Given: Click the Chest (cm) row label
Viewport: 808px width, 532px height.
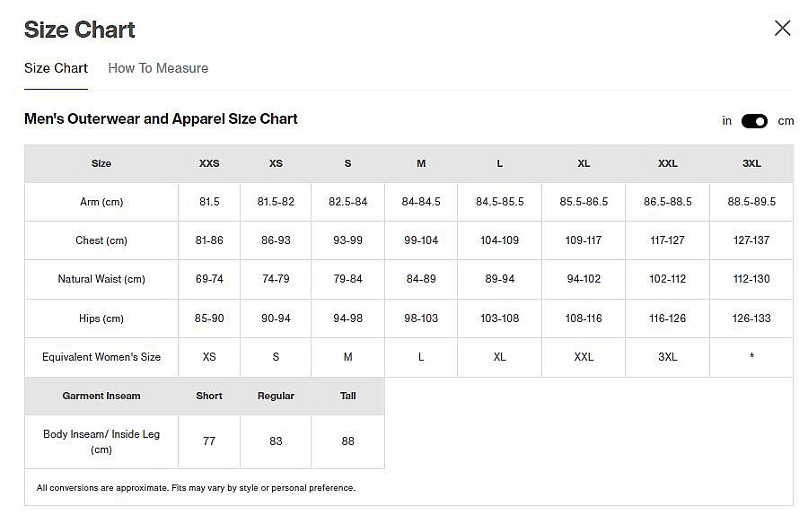Looking at the screenshot, I should click(101, 240).
